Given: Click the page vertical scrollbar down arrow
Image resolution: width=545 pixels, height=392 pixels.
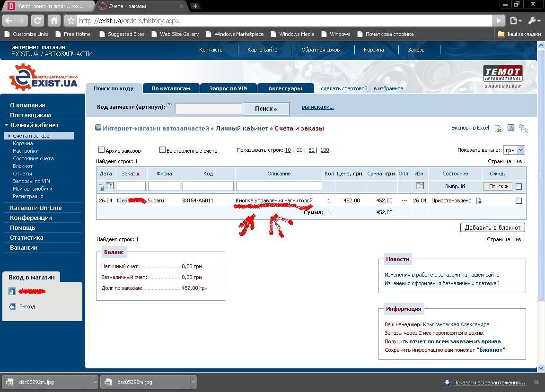Looking at the screenshot, I should [x=541, y=368].
